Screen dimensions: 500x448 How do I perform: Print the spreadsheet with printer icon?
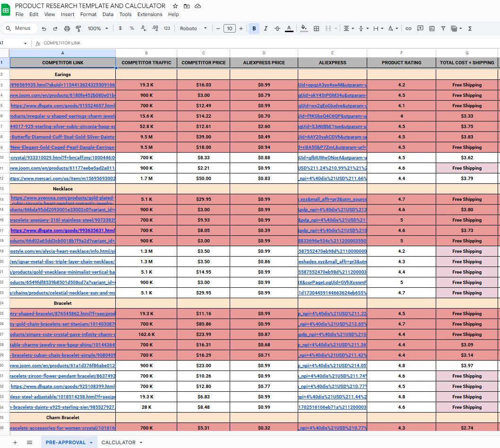[67, 29]
